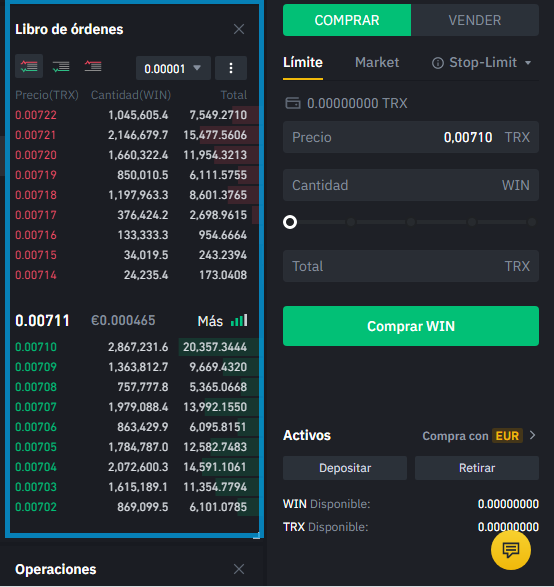Show both buy and sell orders view

tap(29, 66)
